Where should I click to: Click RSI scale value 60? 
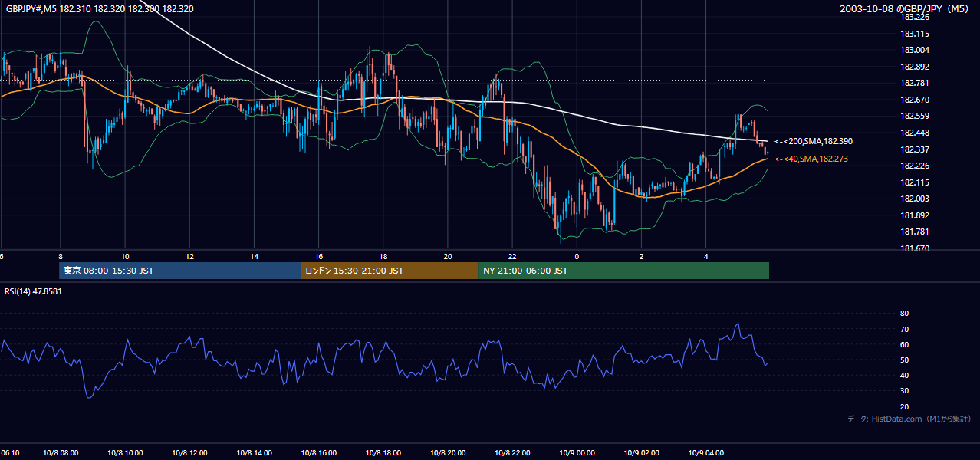coord(904,344)
